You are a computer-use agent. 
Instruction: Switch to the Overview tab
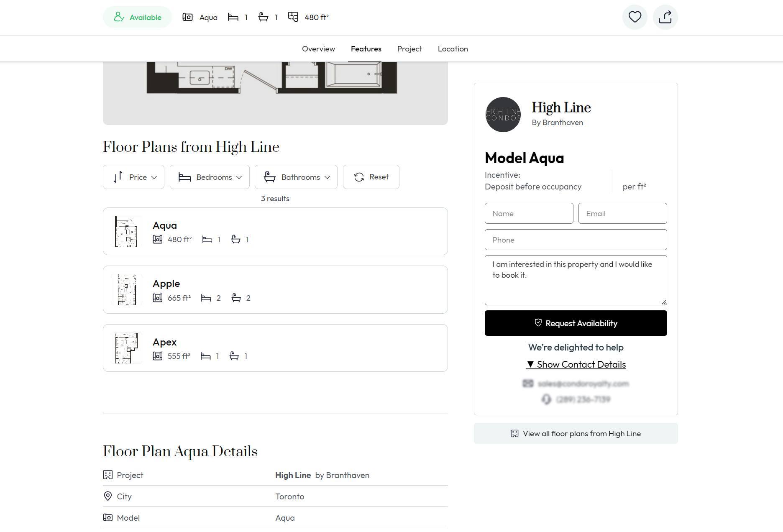pos(318,49)
